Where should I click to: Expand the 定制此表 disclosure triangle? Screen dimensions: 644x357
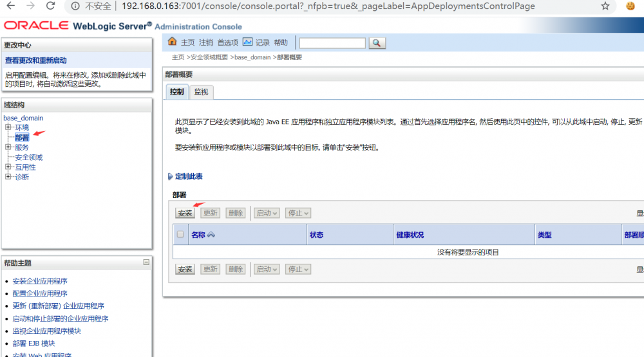tap(170, 176)
